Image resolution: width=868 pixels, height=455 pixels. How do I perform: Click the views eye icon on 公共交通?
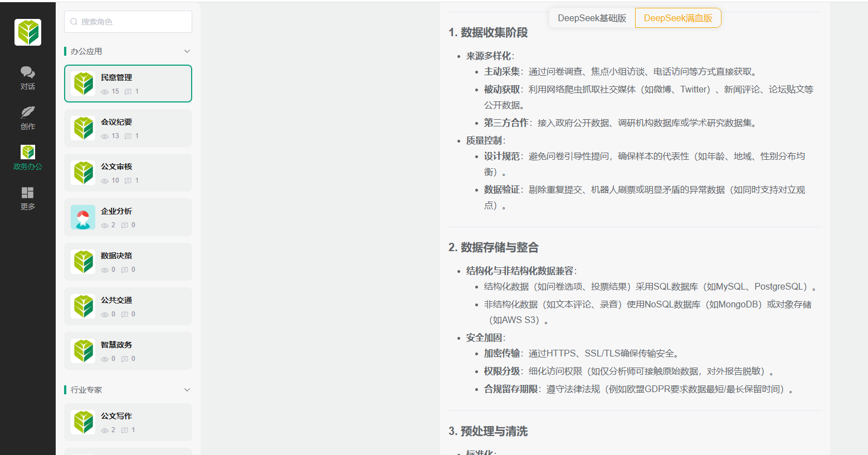point(105,315)
